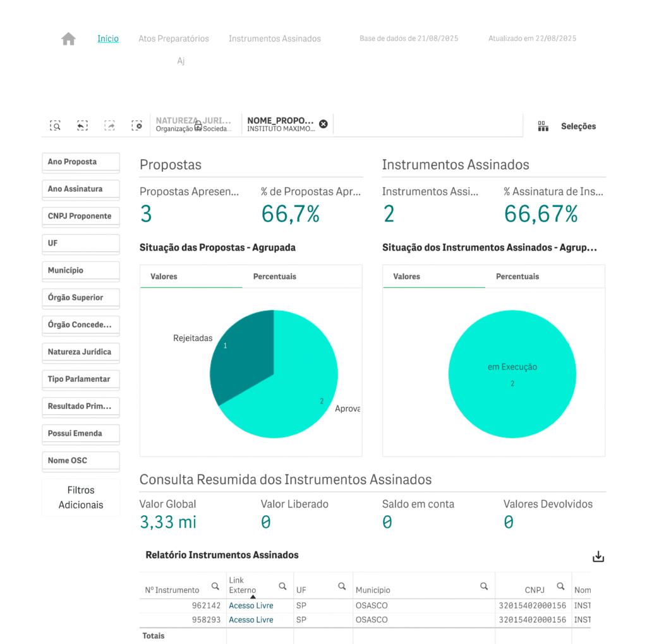Search in the Nº Instrumento column
647x644 pixels.
pos(215,586)
